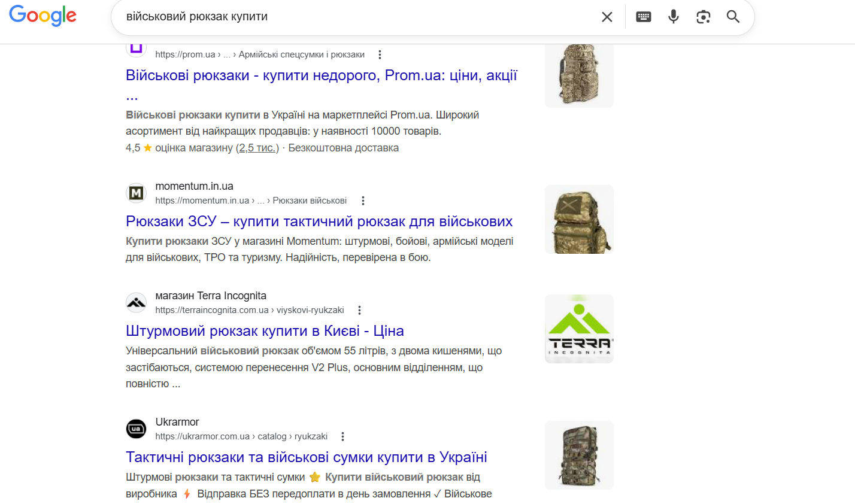Open 'Штурмовий рюкзак купити в Києві - Ціна'
The image size is (855, 504).
coord(265,331)
